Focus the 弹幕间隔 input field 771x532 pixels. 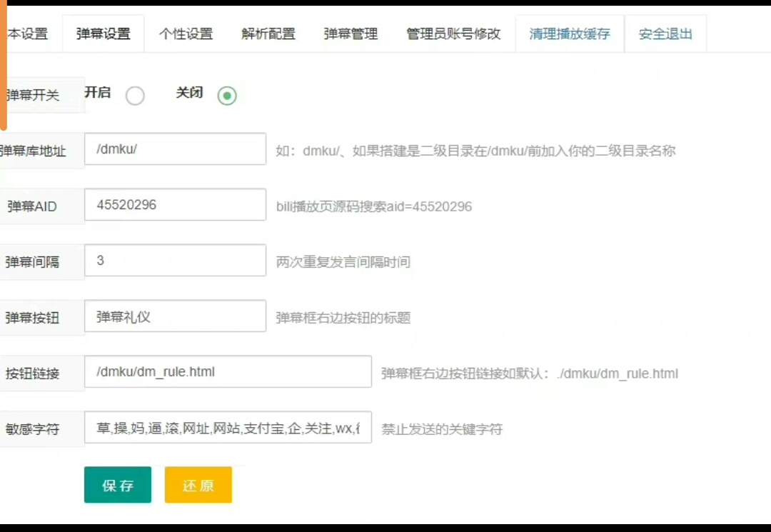(175, 260)
